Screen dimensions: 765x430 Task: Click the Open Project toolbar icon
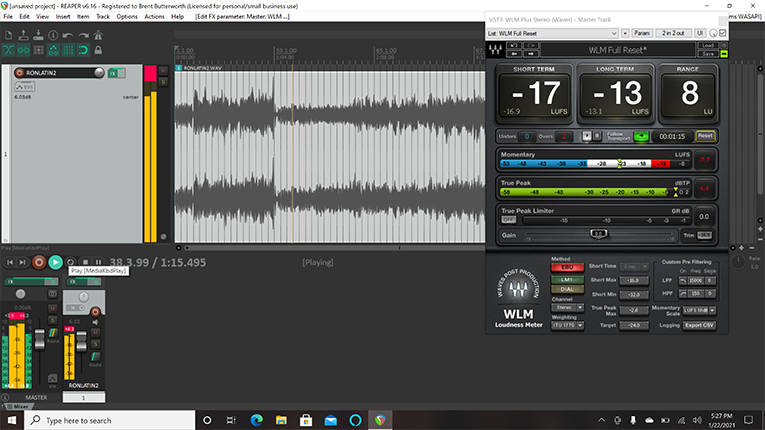click(x=23, y=35)
